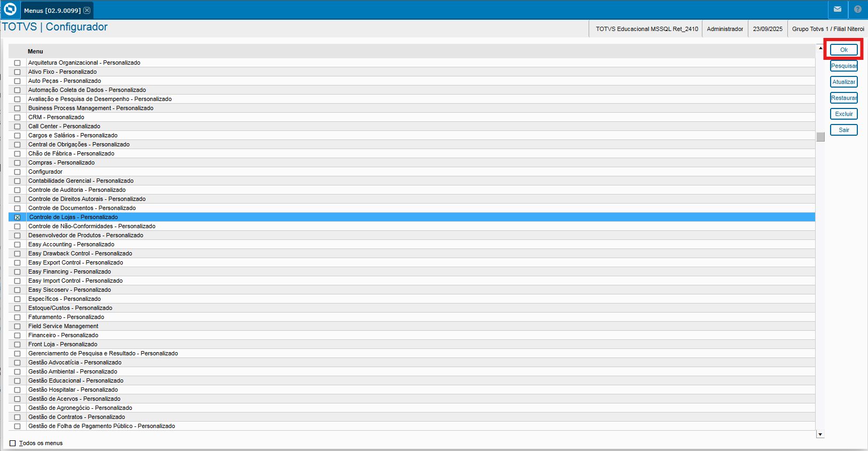Screen dimensions: 868x451
Task: Check Arquitetura Organizacional - Personalizado checkbox
Action: [x=17, y=63]
